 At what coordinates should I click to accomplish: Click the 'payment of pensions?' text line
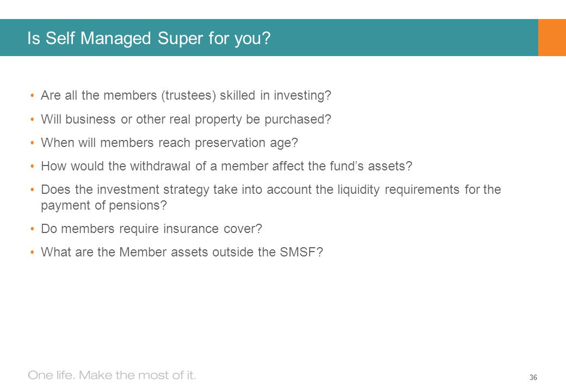104,205
